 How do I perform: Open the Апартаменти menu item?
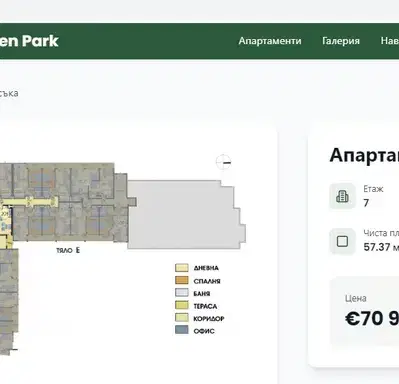point(270,41)
